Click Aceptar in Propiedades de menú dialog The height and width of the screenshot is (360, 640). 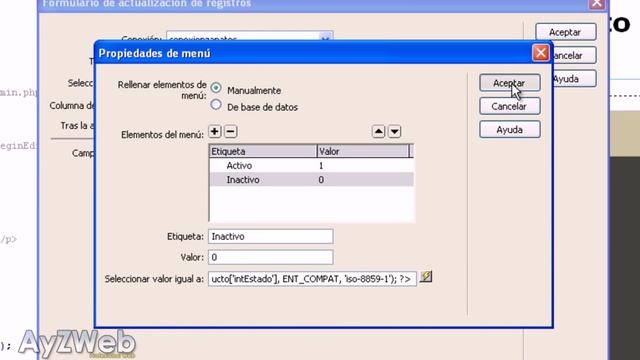pos(510,83)
